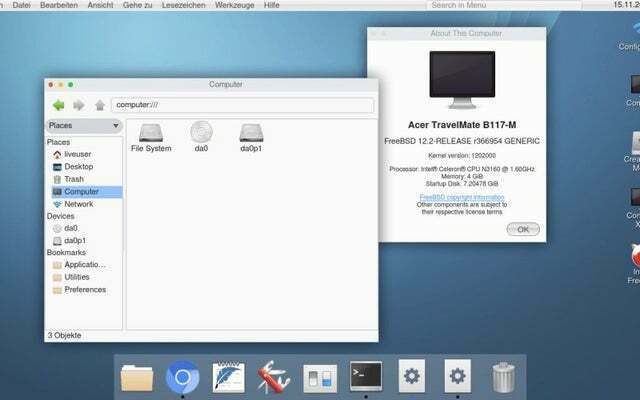Open the toggle switches preferences app in dock

(319, 377)
